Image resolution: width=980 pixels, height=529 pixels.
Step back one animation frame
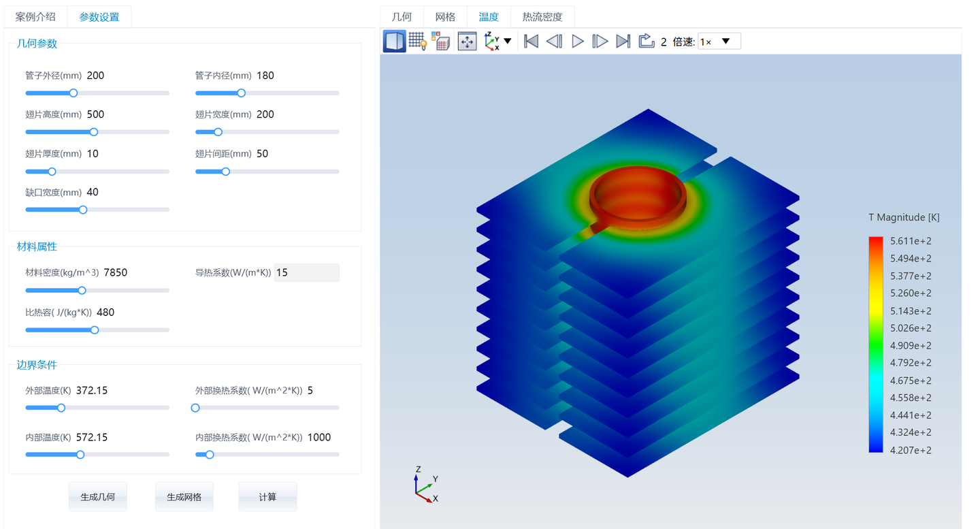click(x=555, y=42)
